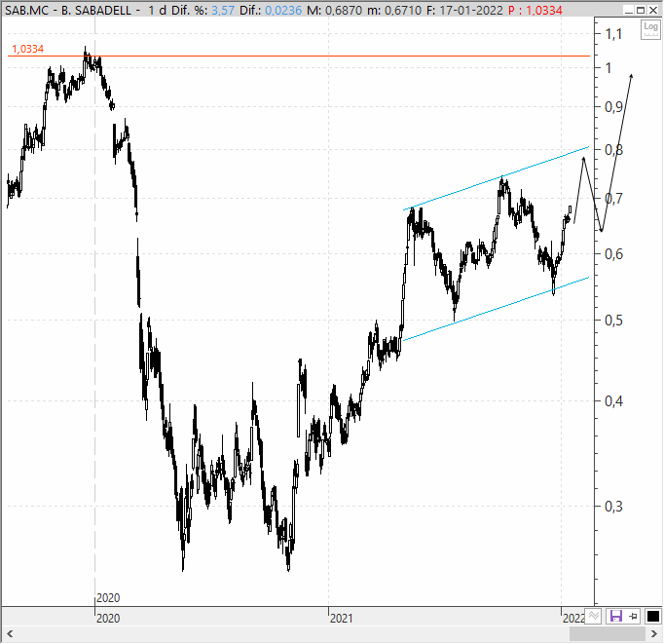Minimize the SAB.MC chart window
The width and height of the screenshot is (664, 644).
click(629, 10)
